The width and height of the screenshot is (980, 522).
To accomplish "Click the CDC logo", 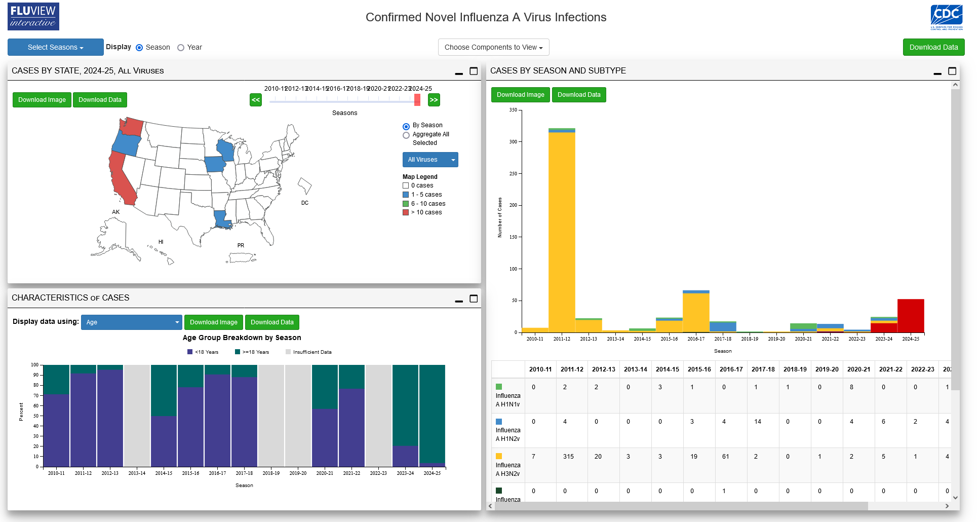I will click(x=946, y=17).
